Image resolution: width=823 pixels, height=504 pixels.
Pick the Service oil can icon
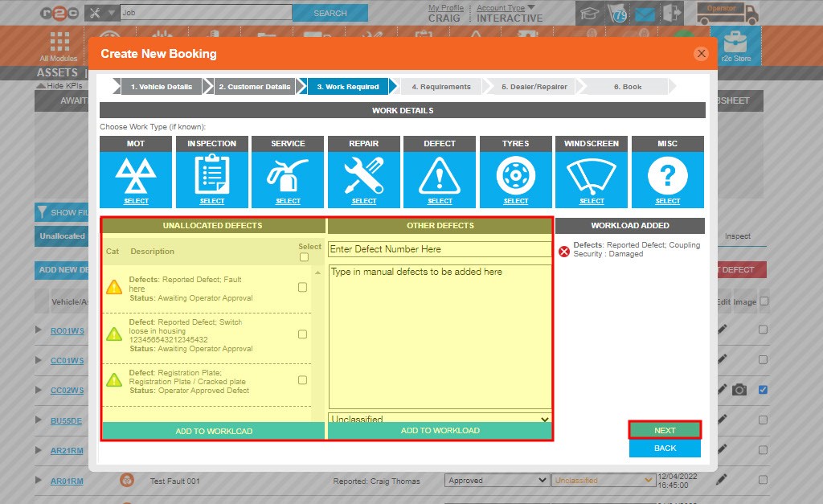coord(288,174)
